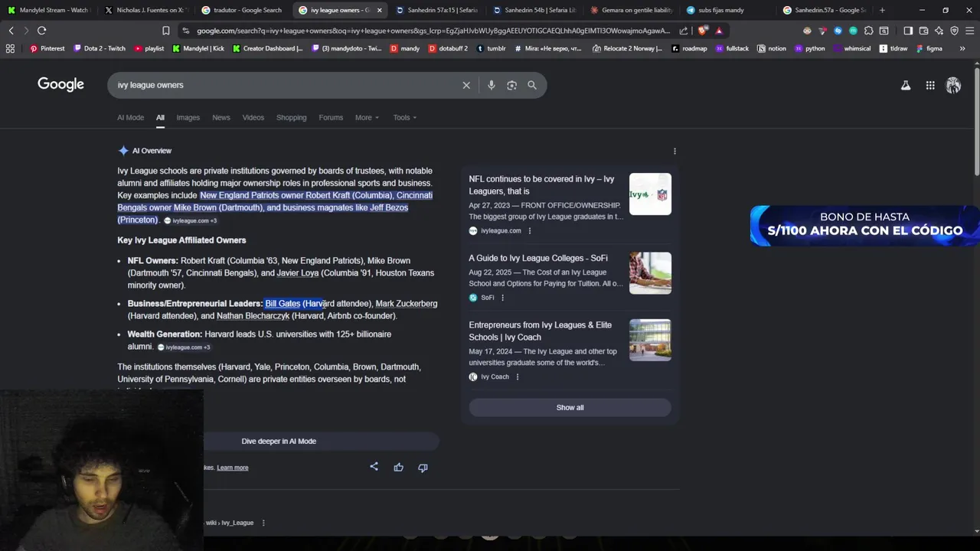Viewport: 980px width, 551px height.
Task: Show hidden bookmarks with the chevron overflow
Action: 962,48
